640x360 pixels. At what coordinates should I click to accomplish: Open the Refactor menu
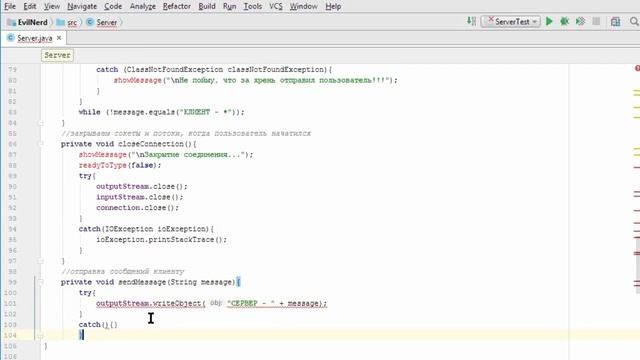pos(177,6)
